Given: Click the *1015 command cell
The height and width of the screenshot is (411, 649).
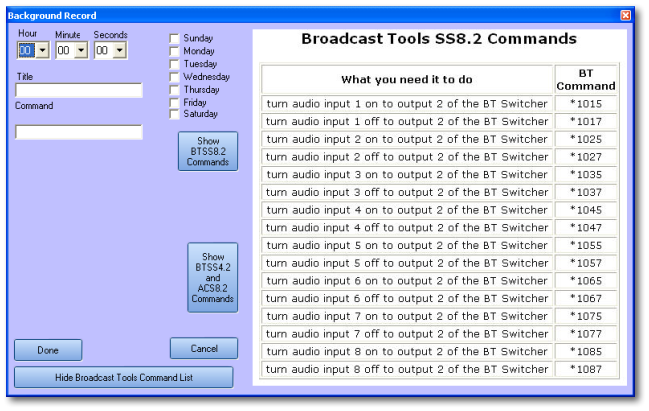Looking at the screenshot, I should tap(586, 103).
